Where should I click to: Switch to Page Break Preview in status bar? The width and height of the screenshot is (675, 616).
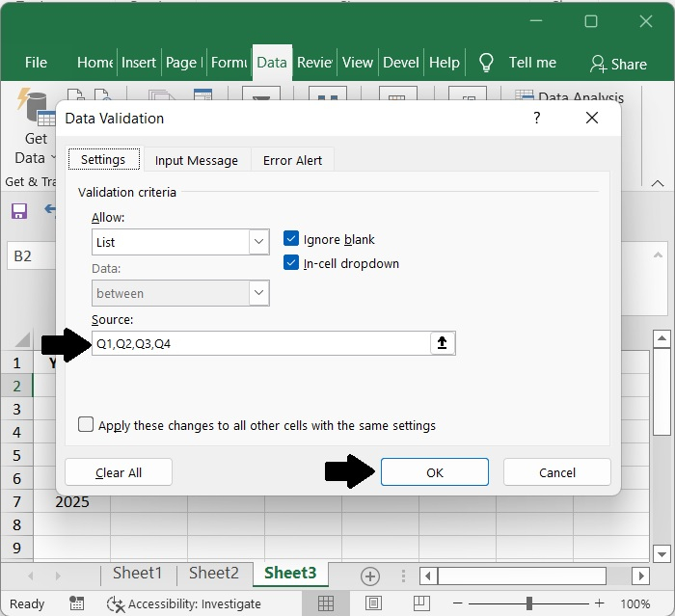[421, 603]
